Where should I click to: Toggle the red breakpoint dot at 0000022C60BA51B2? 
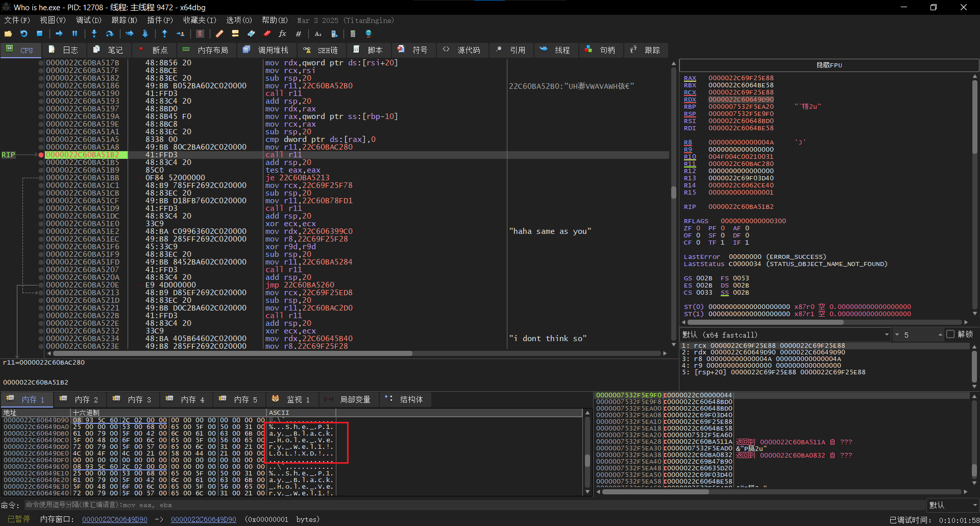tap(41, 155)
